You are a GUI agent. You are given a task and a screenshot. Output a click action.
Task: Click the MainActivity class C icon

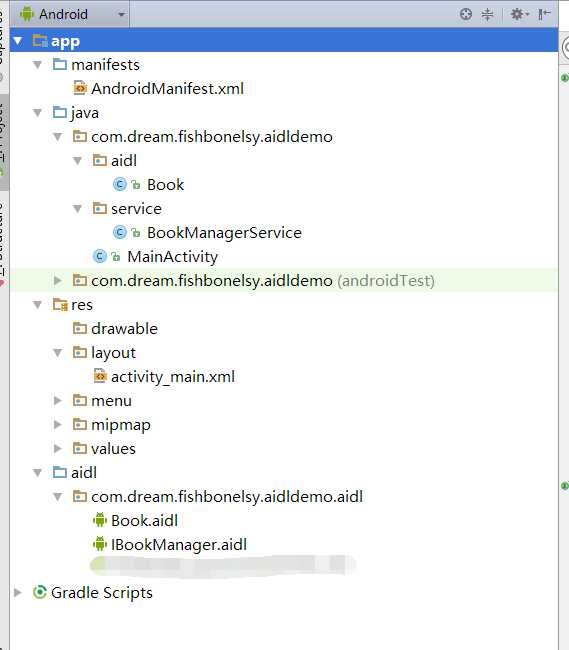(x=100, y=257)
